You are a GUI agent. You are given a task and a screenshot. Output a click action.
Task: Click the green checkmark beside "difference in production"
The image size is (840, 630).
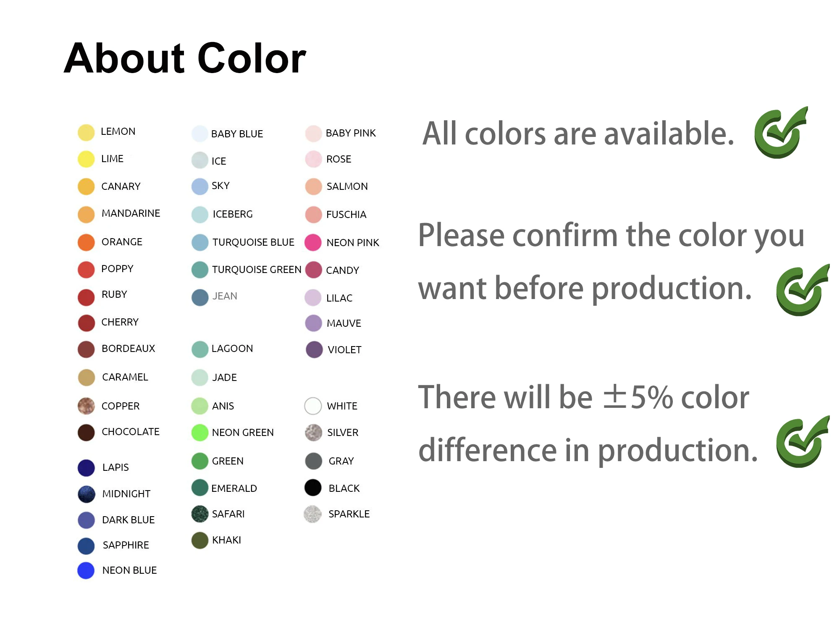coord(802,442)
